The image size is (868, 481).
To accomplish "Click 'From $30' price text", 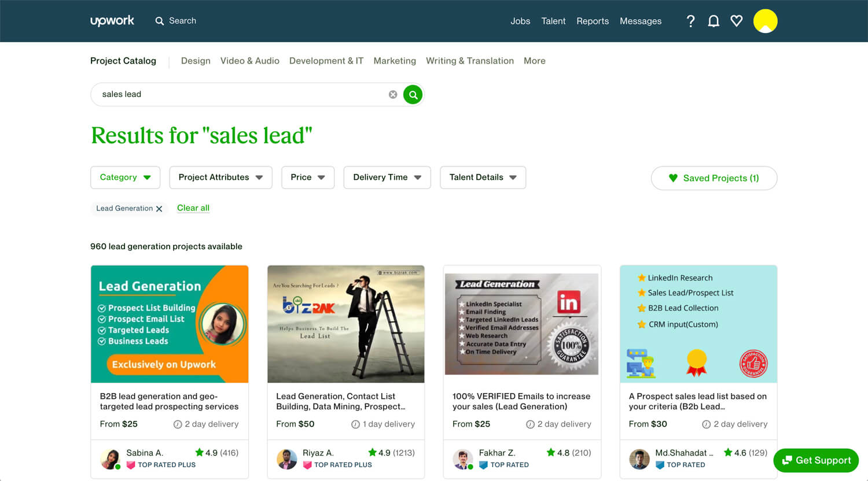I will tap(648, 424).
